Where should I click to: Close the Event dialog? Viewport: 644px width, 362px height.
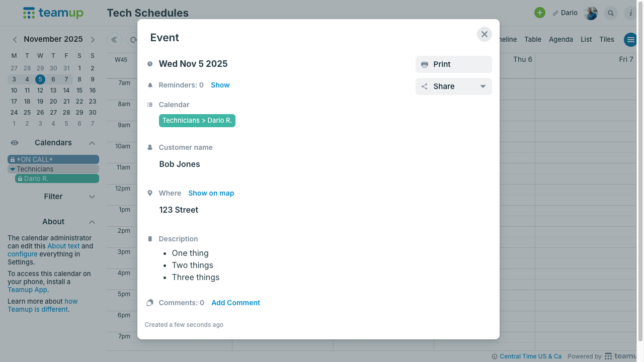(x=484, y=34)
